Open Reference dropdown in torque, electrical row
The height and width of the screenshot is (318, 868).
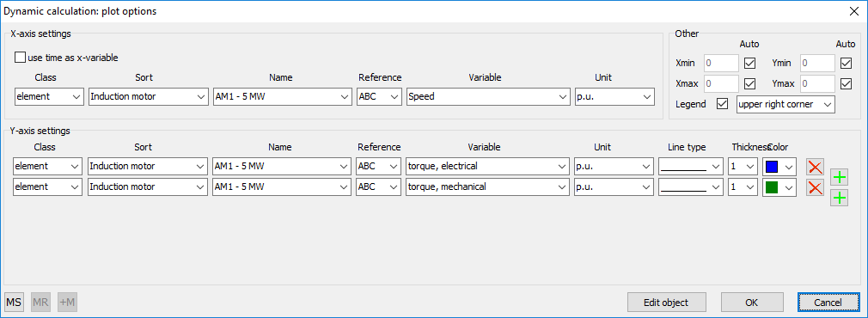click(x=379, y=166)
